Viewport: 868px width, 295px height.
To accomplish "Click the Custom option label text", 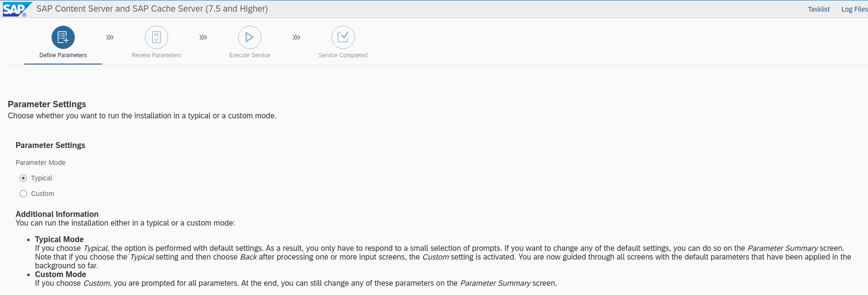I will 43,194.
